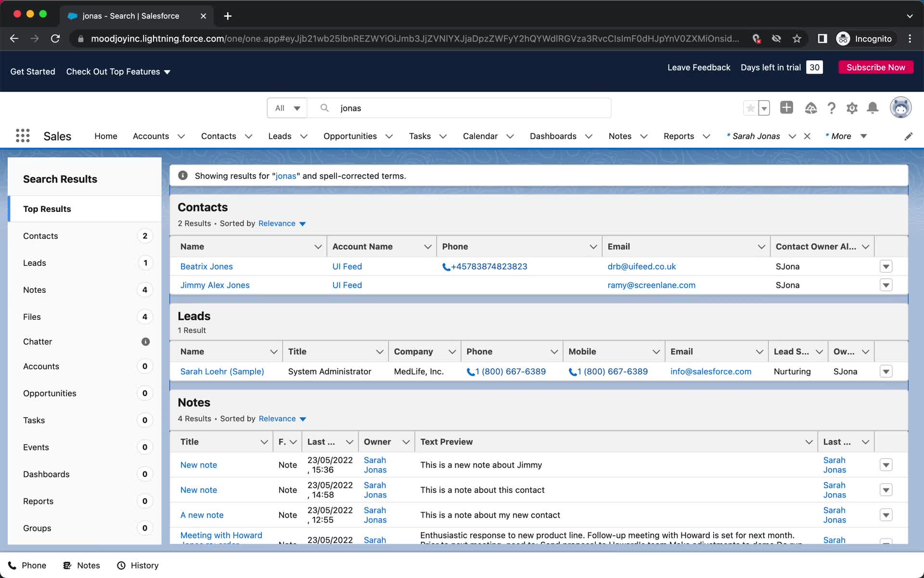
Task: Open Leads Company column menu chevron
Action: point(452,352)
